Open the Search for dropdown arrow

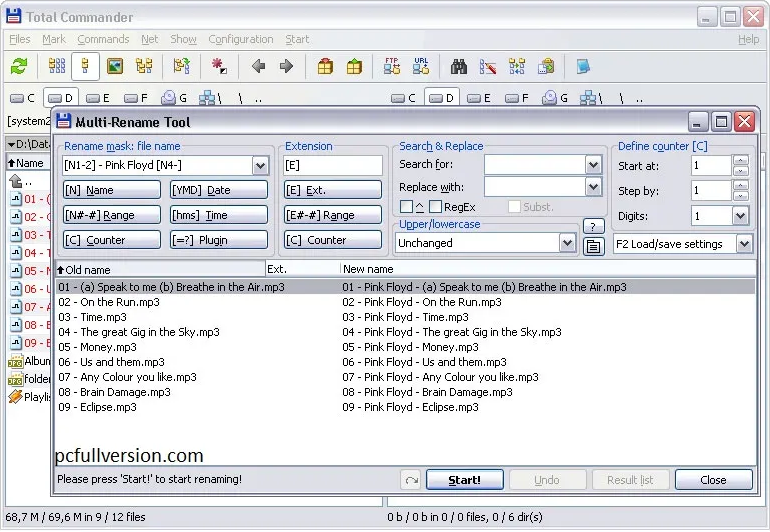[593, 165]
